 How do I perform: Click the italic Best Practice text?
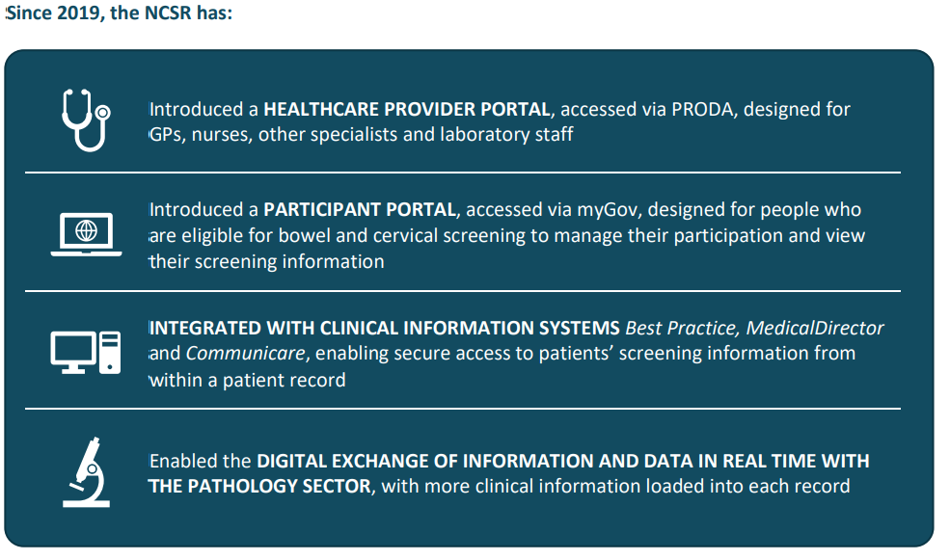click(681, 328)
